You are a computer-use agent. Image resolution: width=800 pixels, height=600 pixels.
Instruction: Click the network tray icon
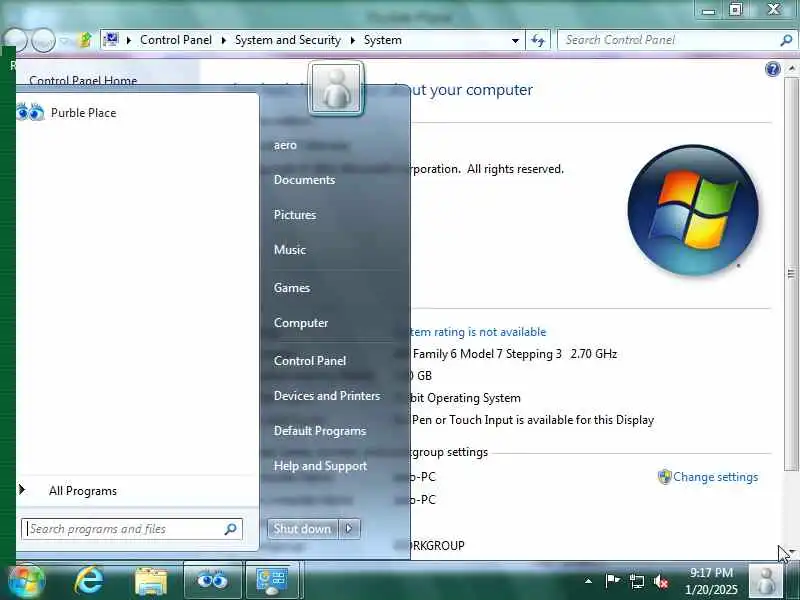click(636, 581)
